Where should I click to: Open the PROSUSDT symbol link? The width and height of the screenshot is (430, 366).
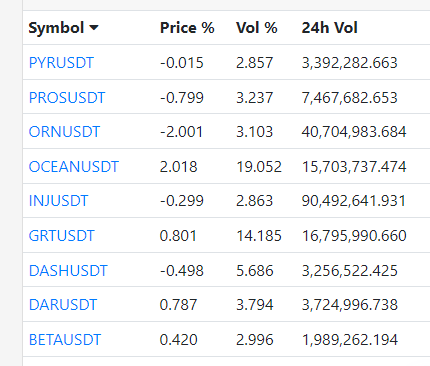click(x=67, y=98)
